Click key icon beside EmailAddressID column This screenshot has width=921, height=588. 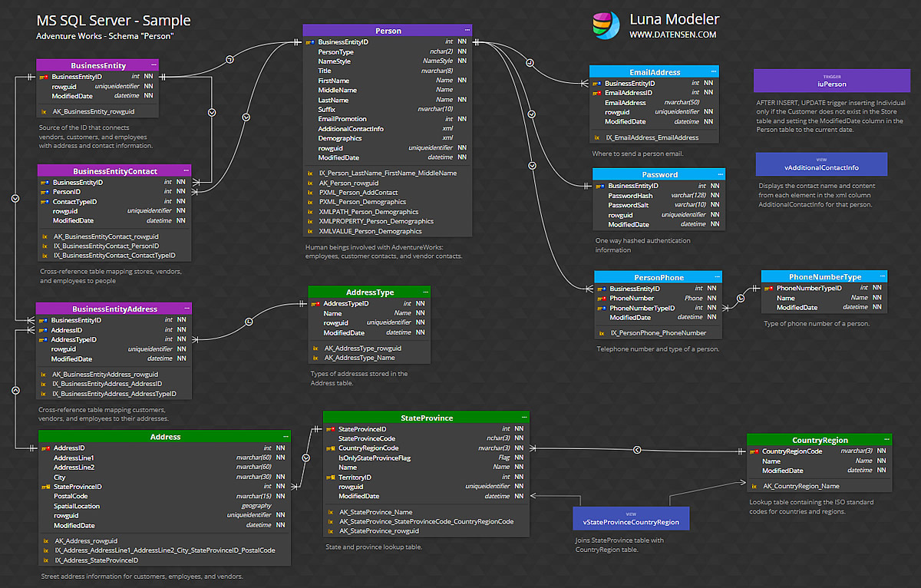(x=597, y=93)
